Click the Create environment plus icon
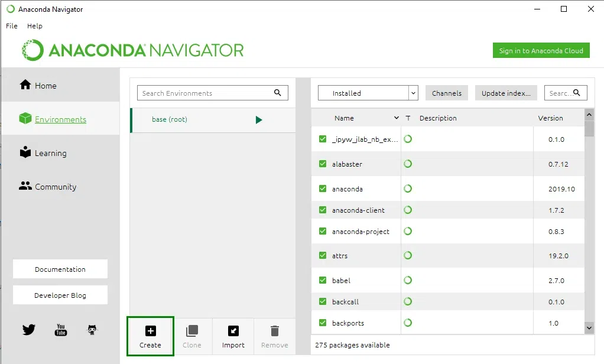 pos(150,331)
